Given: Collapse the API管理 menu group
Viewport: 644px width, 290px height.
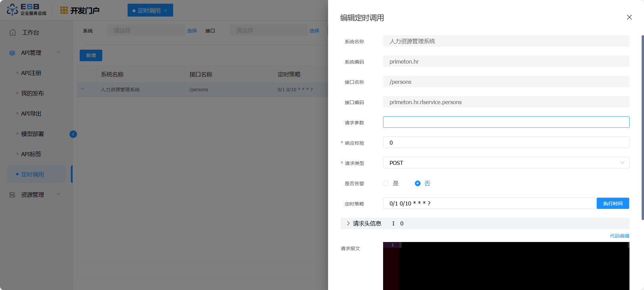Looking at the screenshot, I should (59, 52).
